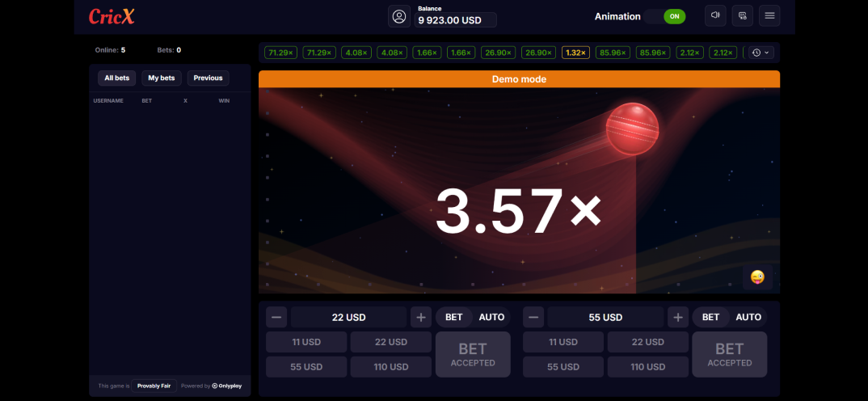
Task: Increase the 22 USD stake with plus
Action: (x=421, y=318)
